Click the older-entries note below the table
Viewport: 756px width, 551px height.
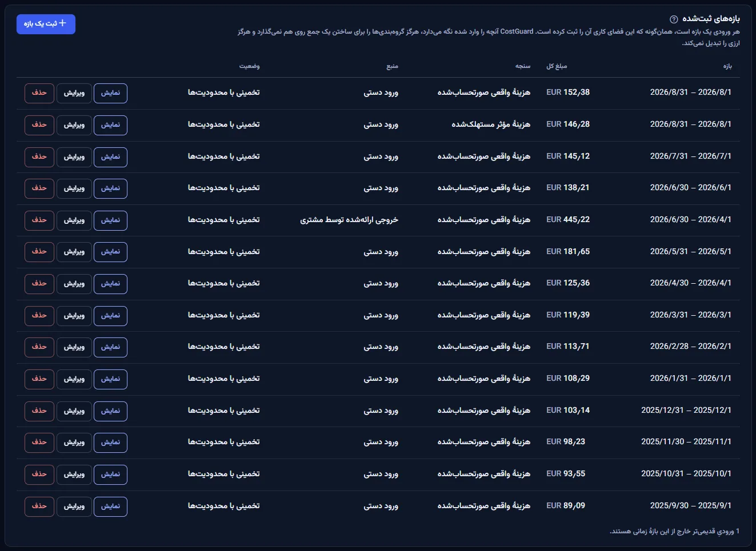click(x=674, y=531)
